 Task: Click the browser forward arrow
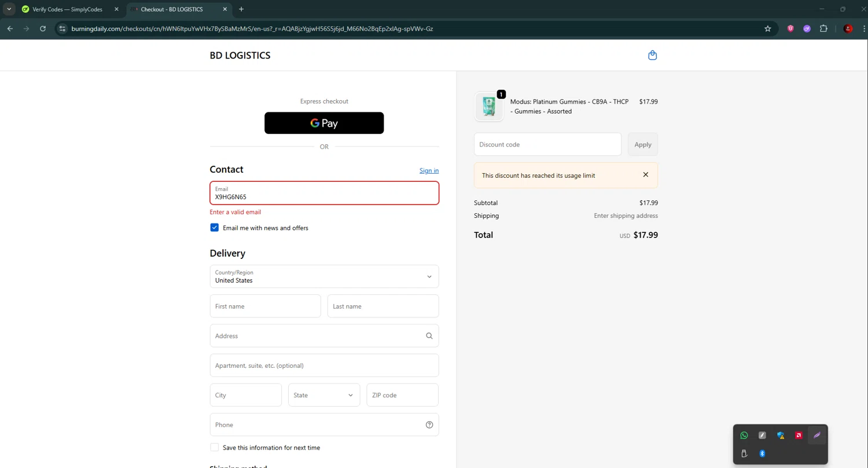26,28
